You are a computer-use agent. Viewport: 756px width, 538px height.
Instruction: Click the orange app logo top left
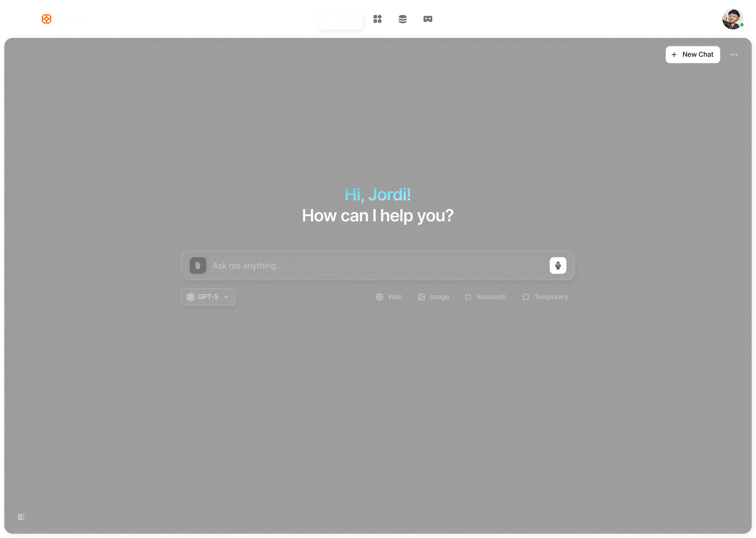coord(47,19)
